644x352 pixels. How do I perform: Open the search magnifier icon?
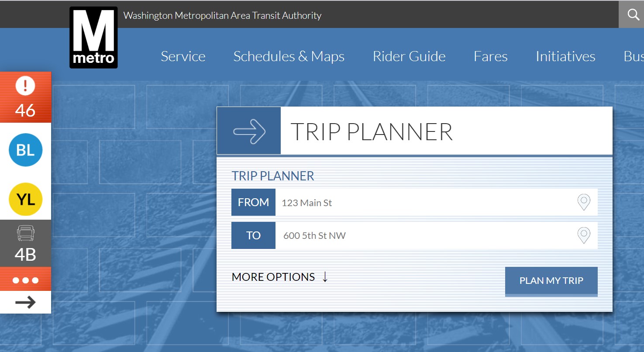(x=633, y=14)
